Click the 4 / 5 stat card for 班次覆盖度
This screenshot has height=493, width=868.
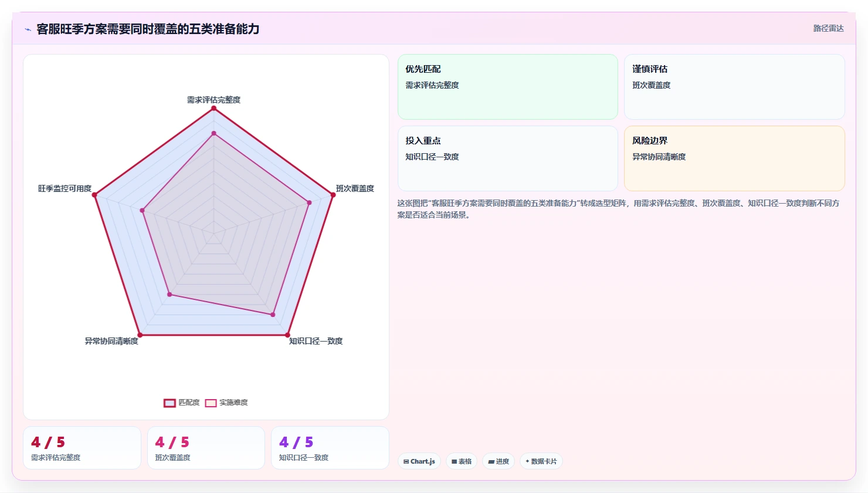point(206,448)
